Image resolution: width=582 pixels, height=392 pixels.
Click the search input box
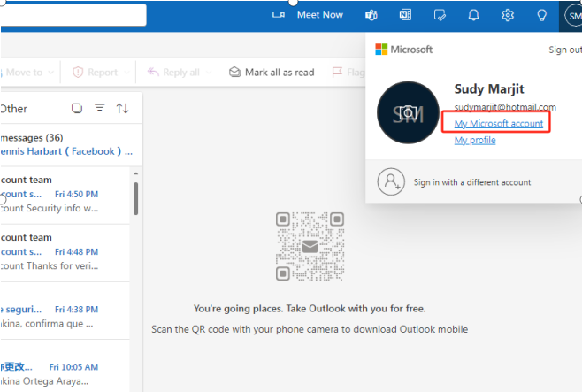(x=75, y=15)
